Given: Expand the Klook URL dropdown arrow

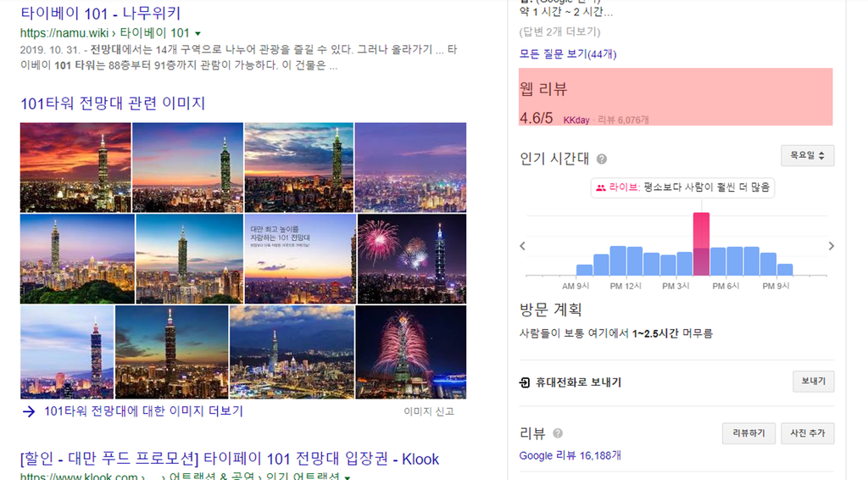Looking at the screenshot, I should [x=347, y=477].
